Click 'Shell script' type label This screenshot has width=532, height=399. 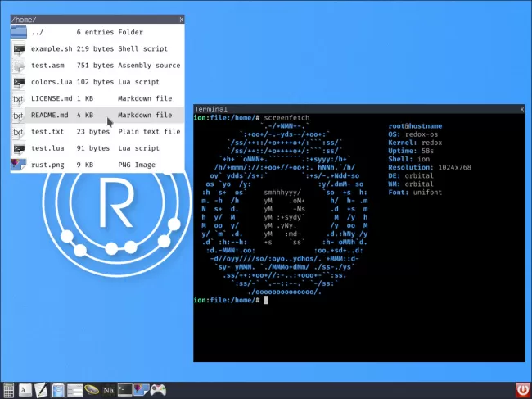[143, 49]
